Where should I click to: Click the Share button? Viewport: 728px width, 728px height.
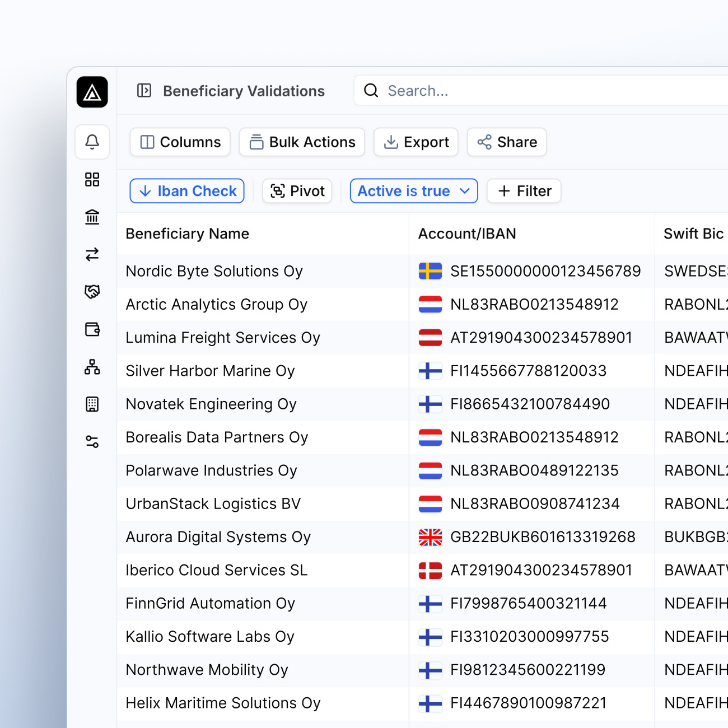pyautogui.click(x=507, y=142)
